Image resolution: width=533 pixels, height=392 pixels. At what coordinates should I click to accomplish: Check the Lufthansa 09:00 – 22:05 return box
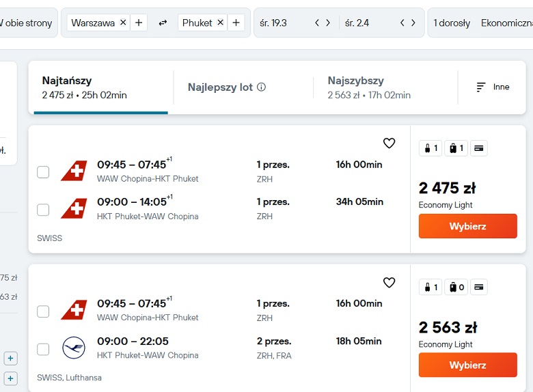pos(43,349)
